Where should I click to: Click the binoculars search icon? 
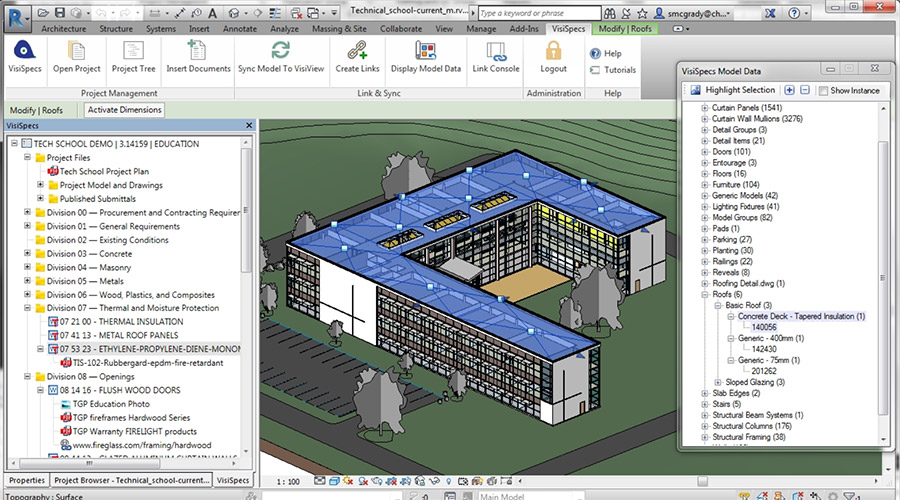tap(610, 13)
